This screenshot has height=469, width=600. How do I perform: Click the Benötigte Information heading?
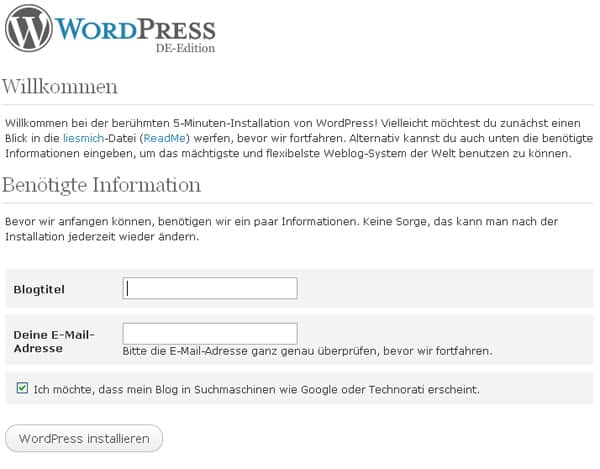pyautogui.click(x=101, y=186)
